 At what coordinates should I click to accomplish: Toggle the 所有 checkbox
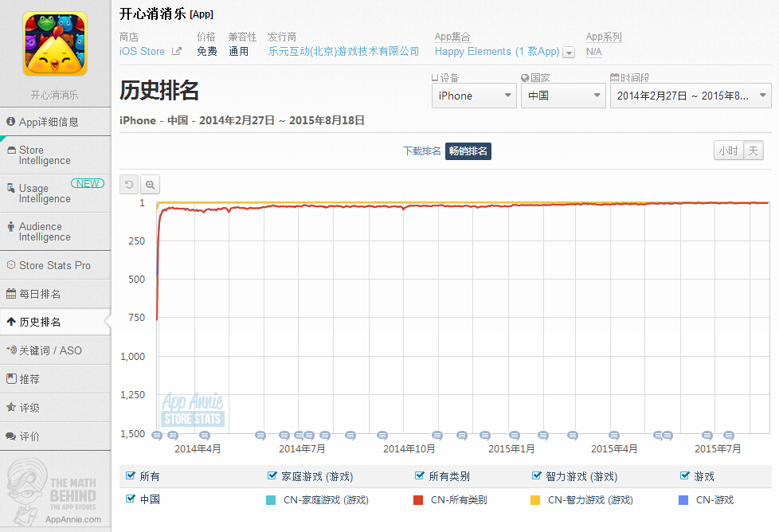click(131, 475)
